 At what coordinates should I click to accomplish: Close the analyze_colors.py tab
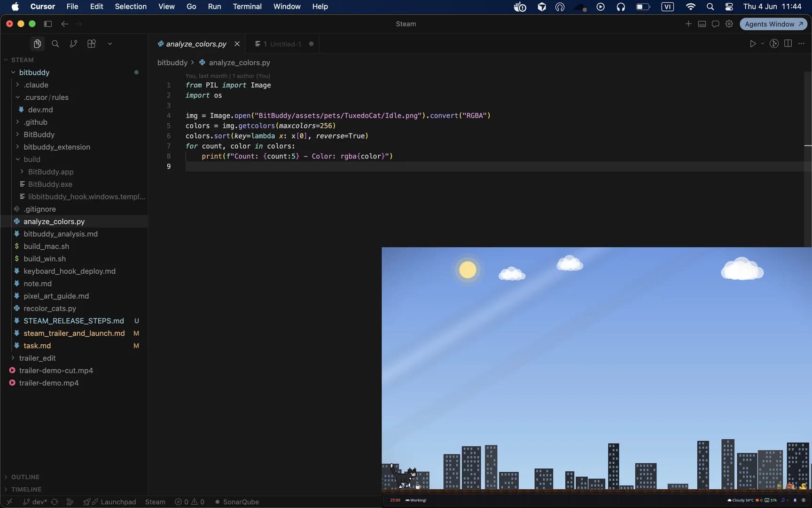(237, 44)
